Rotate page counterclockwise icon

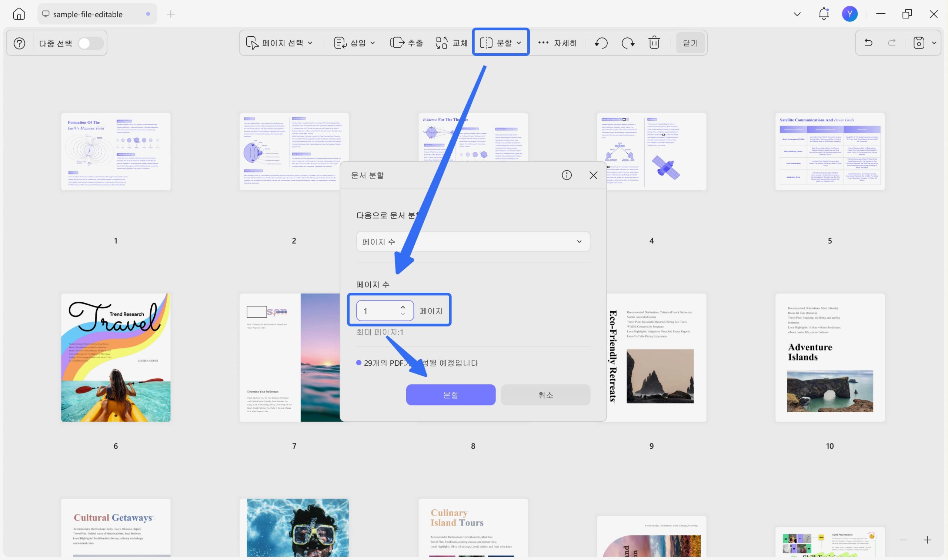pyautogui.click(x=601, y=43)
